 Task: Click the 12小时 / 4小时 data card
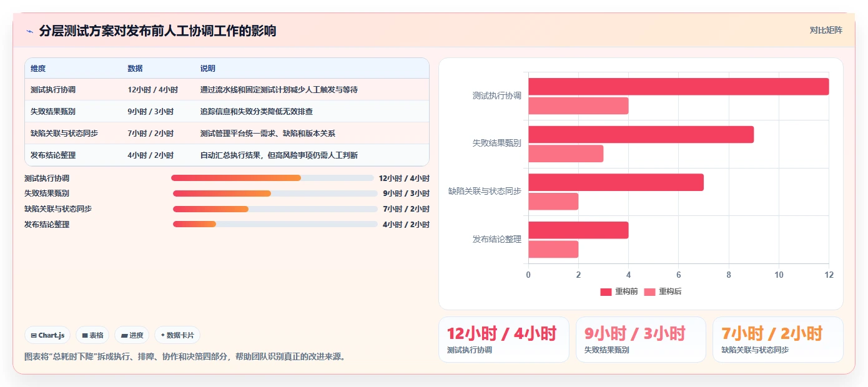[x=504, y=340]
